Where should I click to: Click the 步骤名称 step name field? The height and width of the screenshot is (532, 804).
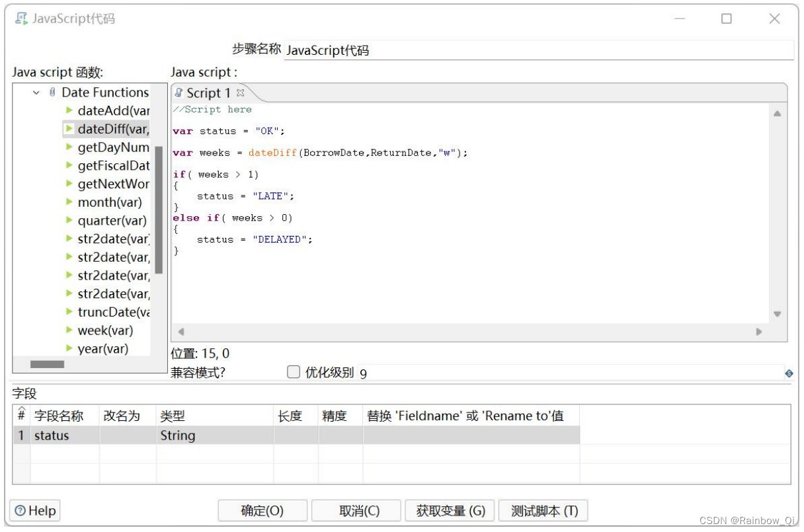point(538,50)
